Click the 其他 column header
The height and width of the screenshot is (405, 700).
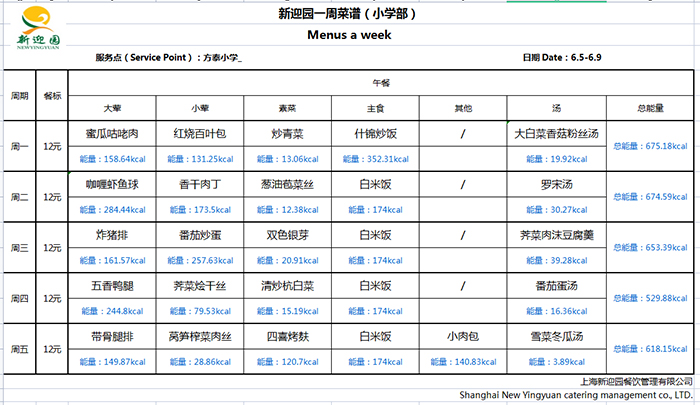tap(463, 108)
